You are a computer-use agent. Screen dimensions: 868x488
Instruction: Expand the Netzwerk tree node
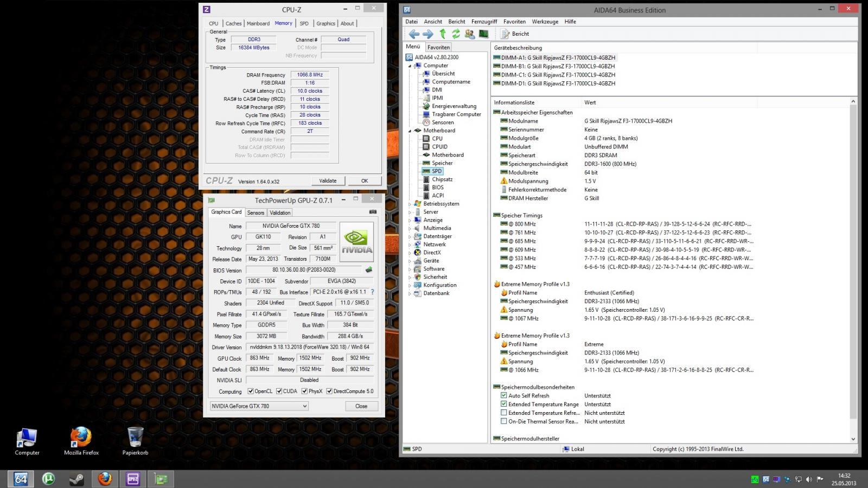tap(410, 245)
